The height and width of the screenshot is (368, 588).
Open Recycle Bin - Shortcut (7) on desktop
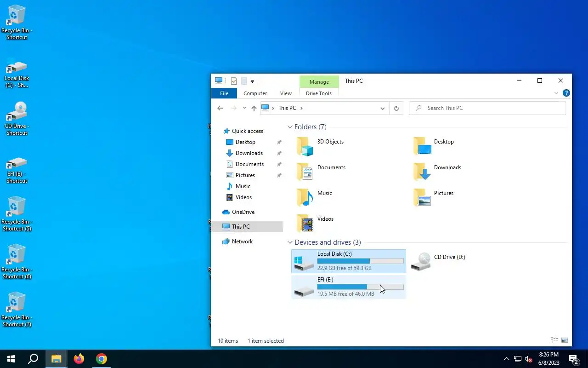pos(17,310)
